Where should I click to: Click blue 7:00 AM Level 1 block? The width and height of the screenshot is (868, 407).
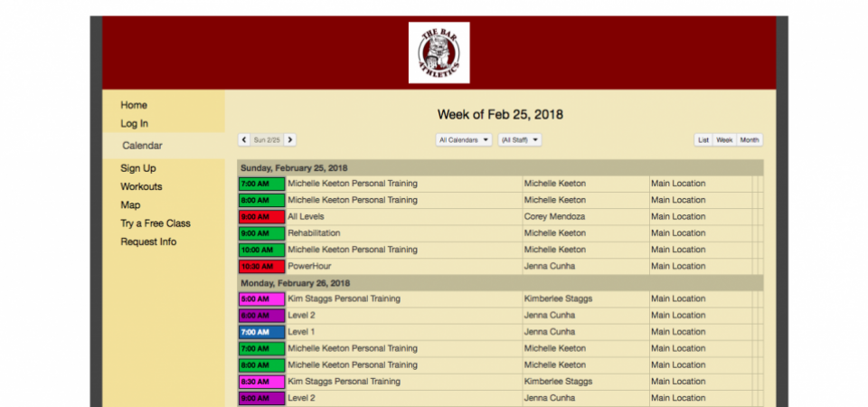click(262, 332)
